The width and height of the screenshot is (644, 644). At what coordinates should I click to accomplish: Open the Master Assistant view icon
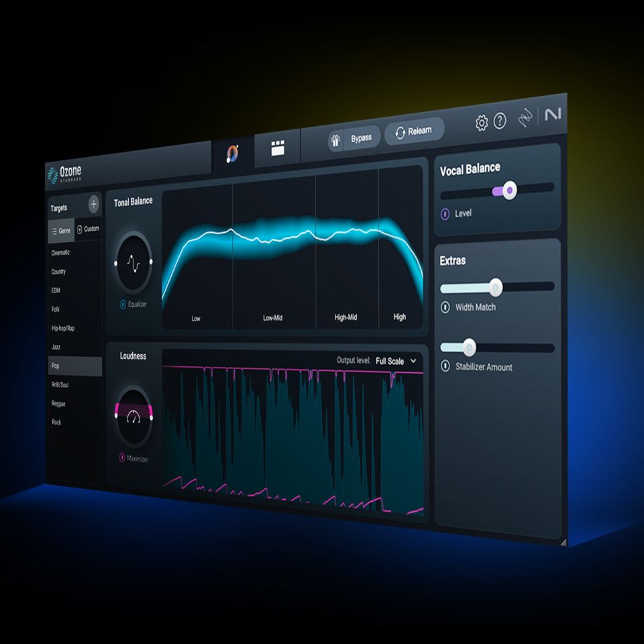(232, 154)
